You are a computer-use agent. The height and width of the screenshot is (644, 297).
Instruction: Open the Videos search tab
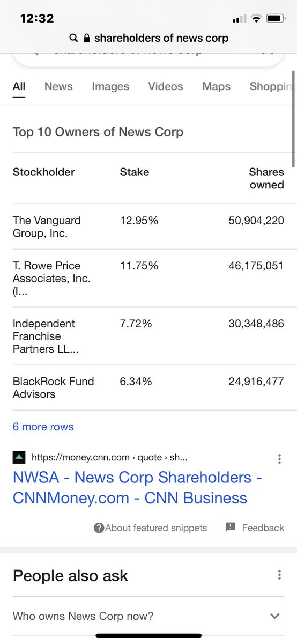(166, 86)
